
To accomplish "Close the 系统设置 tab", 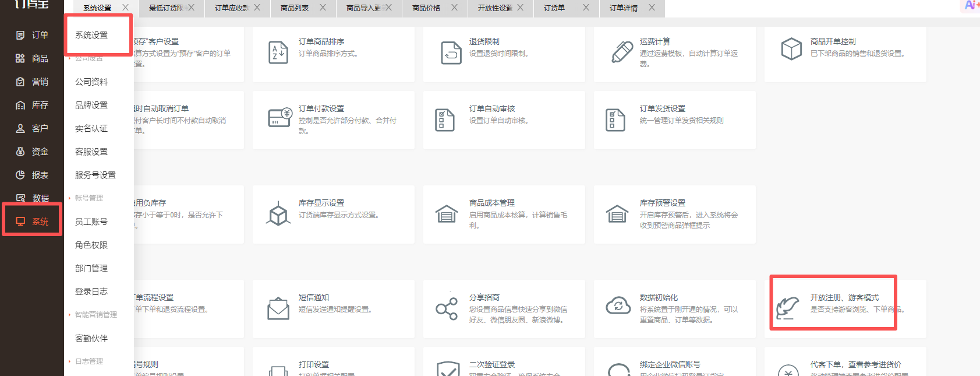I will tap(125, 8).
